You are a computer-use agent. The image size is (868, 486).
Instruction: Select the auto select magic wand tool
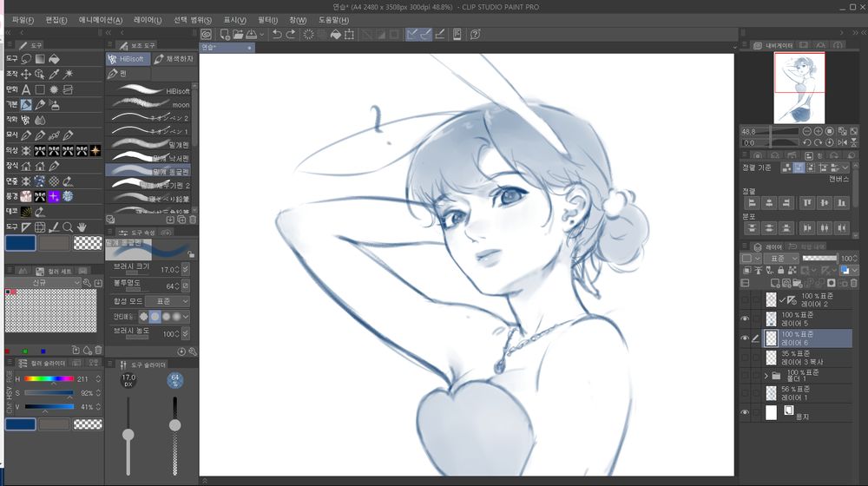pyautogui.click(x=68, y=74)
